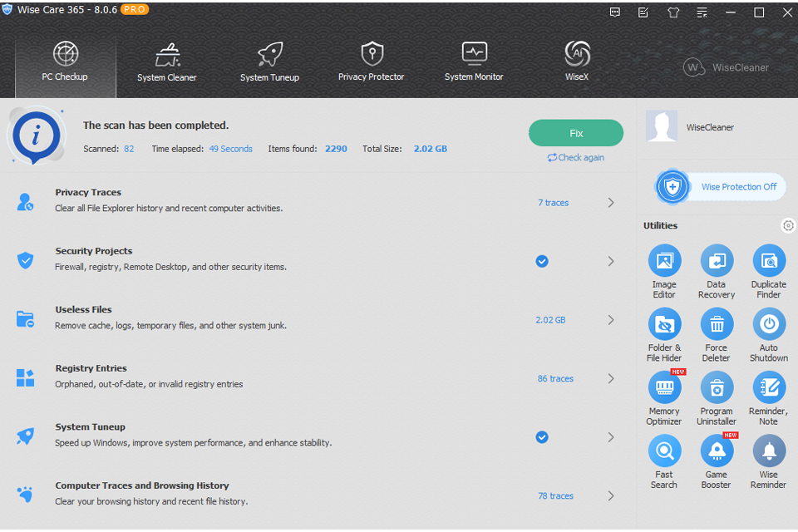Click the Security Projects shield icon
The height and width of the screenshot is (532, 798).
click(x=25, y=260)
